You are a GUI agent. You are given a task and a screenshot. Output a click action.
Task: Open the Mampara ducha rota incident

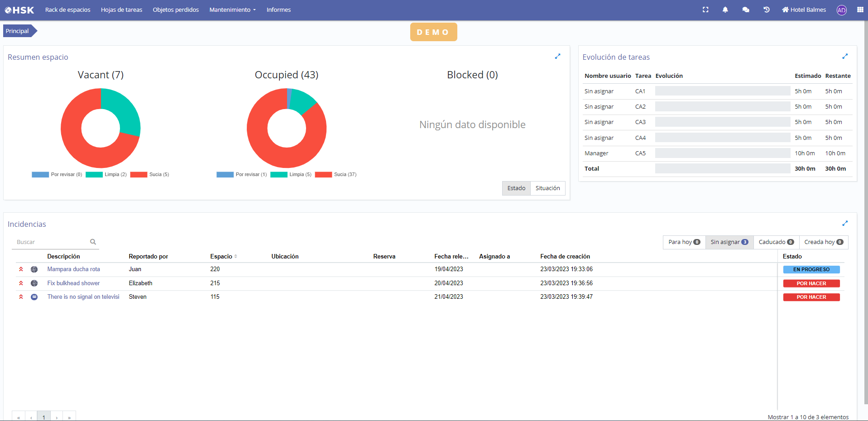[x=73, y=269]
